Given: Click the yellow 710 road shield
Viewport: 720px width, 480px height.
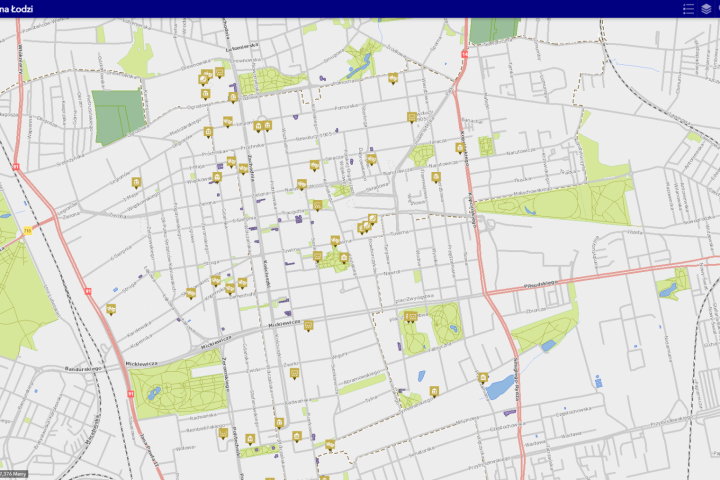Looking at the screenshot, I should pyautogui.click(x=28, y=231).
